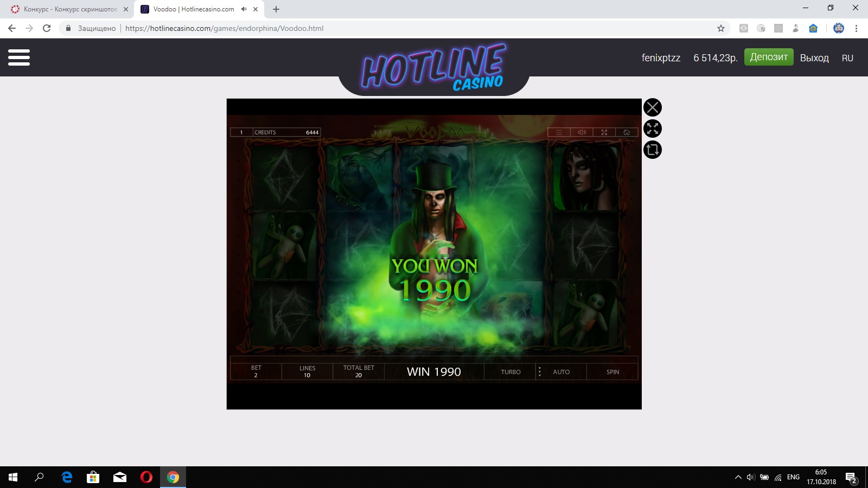Image resolution: width=868 pixels, height=488 pixels.
Task: Click the secure padlock site info icon
Action: [x=68, y=28]
